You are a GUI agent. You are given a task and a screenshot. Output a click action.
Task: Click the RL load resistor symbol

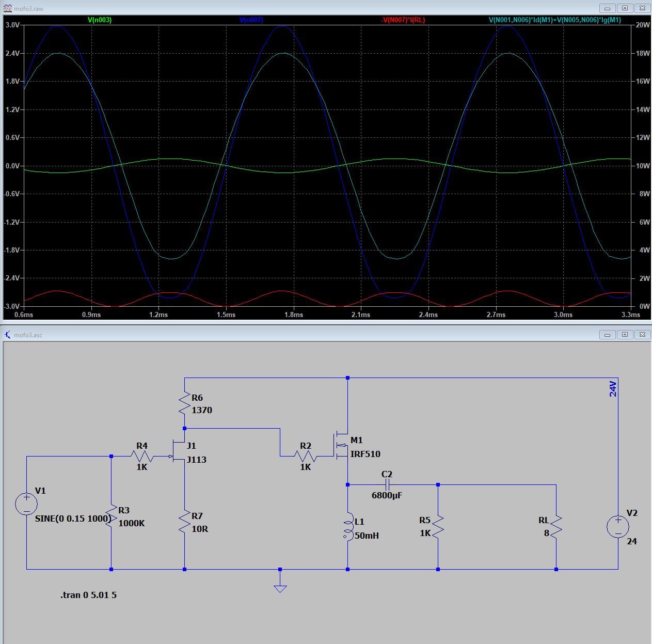point(556,527)
